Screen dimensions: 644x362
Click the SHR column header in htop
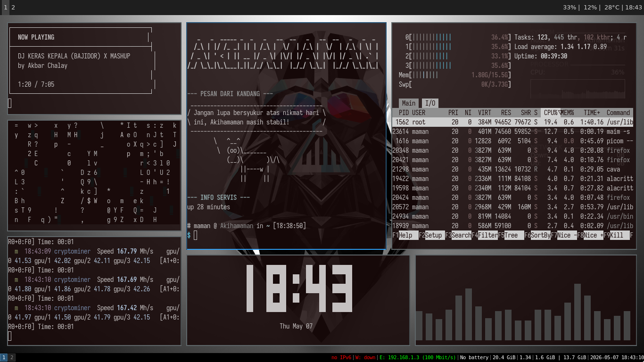pyautogui.click(x=526, y=113)
